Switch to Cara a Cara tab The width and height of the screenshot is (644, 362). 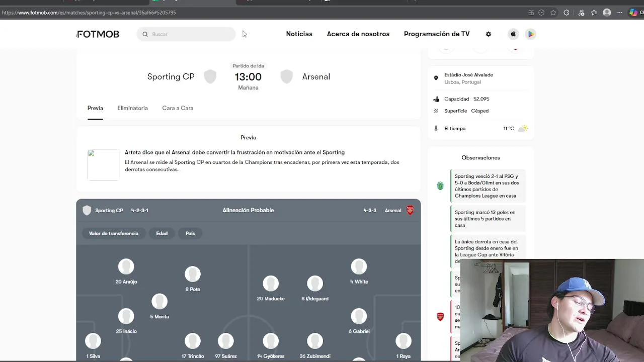point(178,108)
